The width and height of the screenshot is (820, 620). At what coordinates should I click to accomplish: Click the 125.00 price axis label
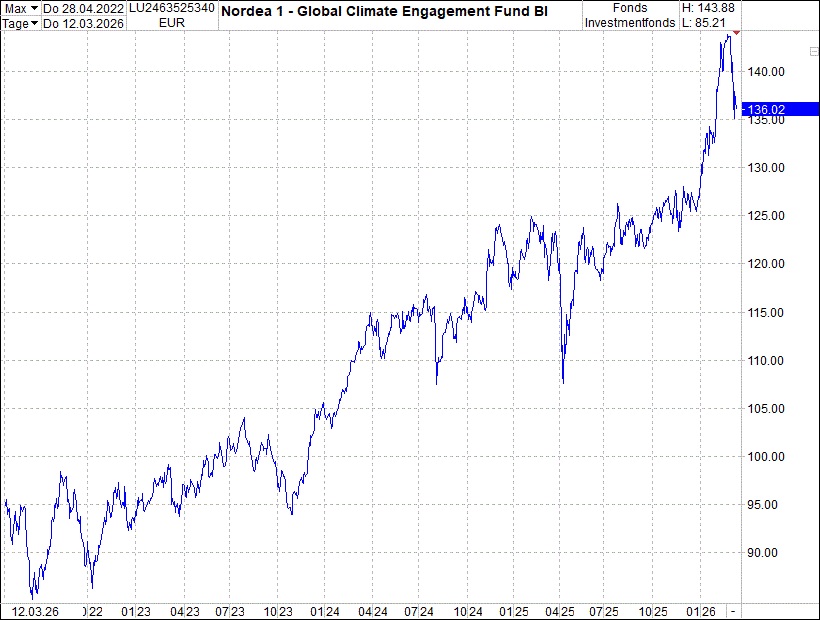766,216
